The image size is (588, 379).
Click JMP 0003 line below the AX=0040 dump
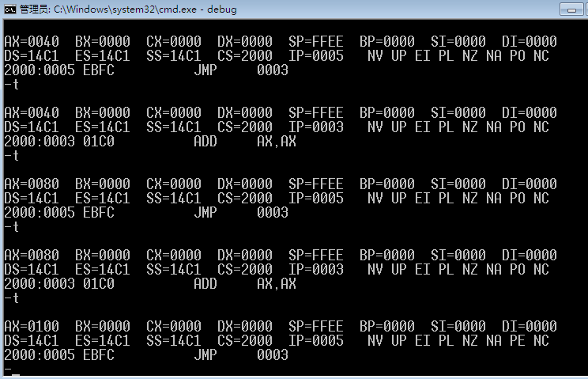241,70
